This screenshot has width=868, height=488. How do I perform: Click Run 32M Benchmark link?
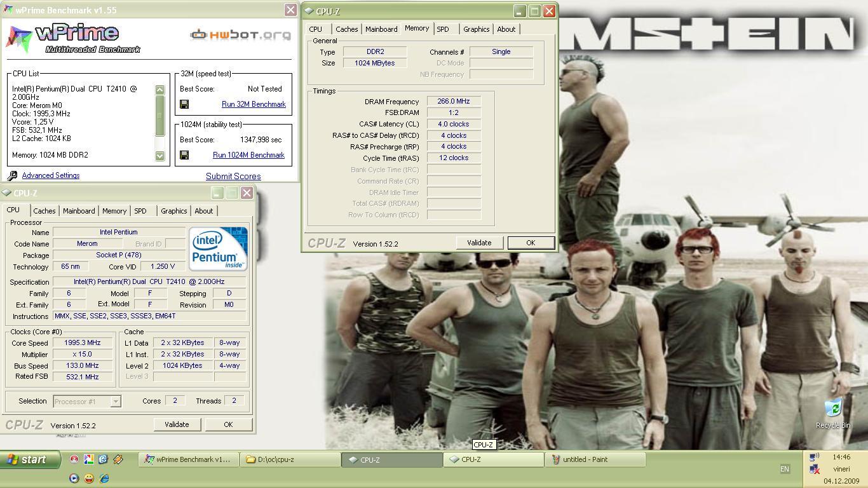point(254,104)
